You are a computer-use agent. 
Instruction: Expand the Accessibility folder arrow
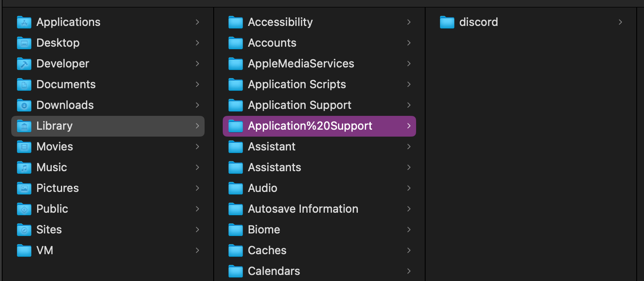pyautogui.click(x=409, y=22)
